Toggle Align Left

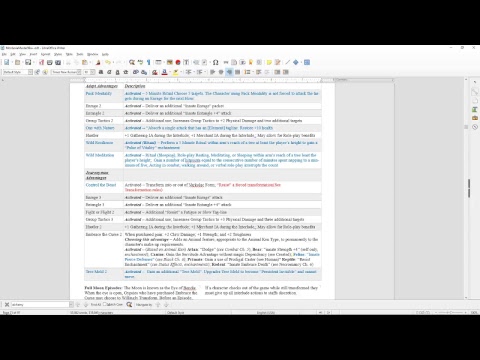(213, 72)
